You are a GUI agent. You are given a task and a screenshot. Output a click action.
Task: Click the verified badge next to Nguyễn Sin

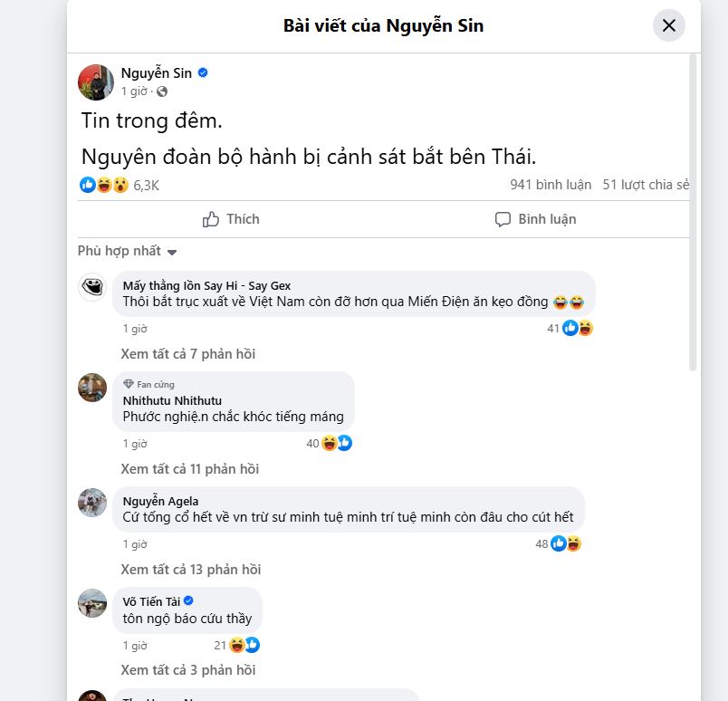pyautogui.click(x=201, y=72)
